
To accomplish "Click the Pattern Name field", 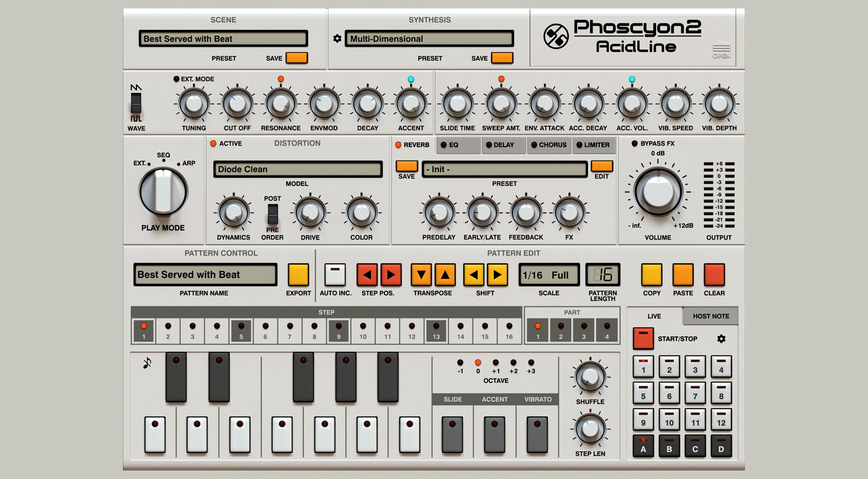I will coord(205,275).
